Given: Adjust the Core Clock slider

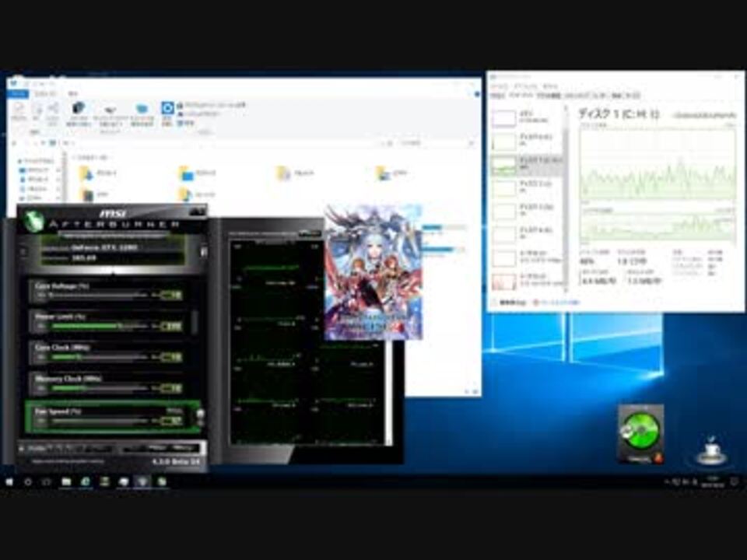Looking at the screenshot, I should [100, 357].
